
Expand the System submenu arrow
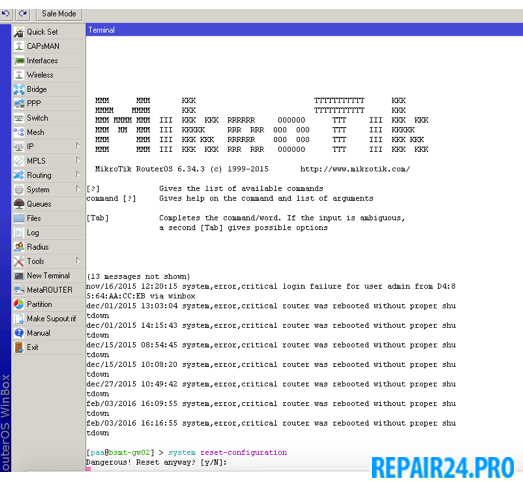[x=78, y=189]
